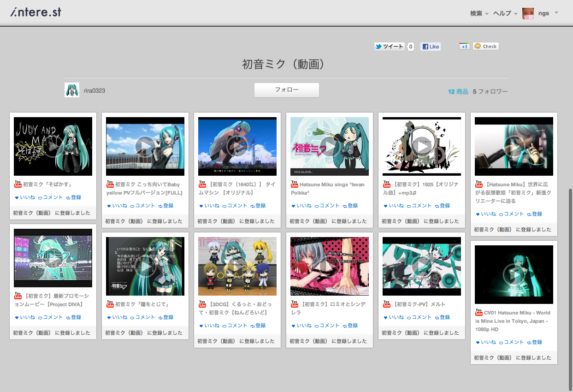
Task: Click いいね heart on 世界に広がる仮想歌姫 card
Action: pyautogui.click(x=478, y=214)
